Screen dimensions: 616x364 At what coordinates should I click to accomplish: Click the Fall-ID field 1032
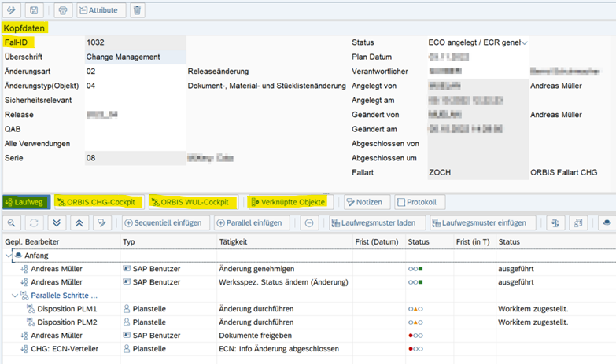tap(135, 42)
